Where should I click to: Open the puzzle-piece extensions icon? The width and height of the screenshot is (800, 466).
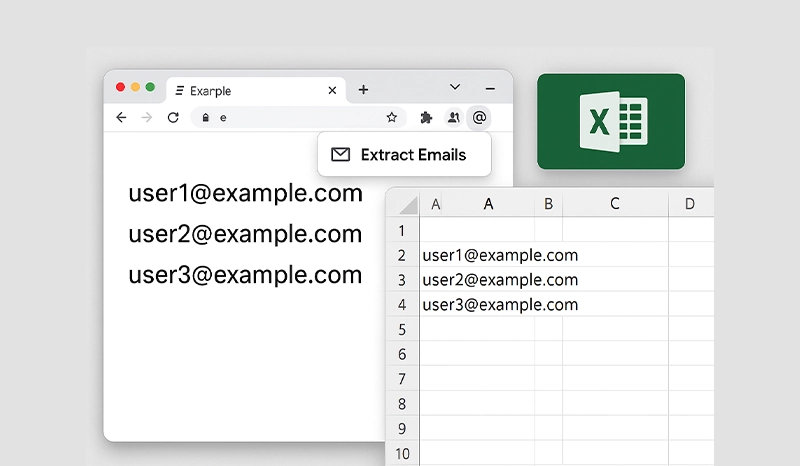426,118
